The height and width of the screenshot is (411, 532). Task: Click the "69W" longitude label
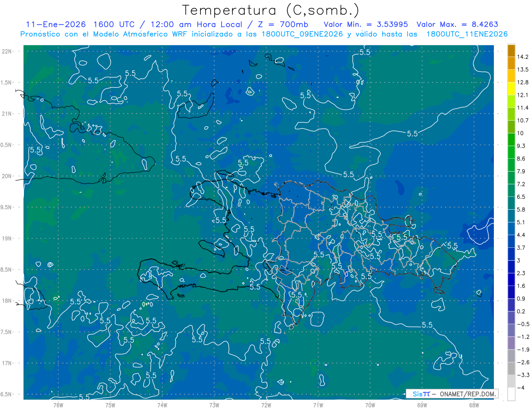[x=422, y=405]
